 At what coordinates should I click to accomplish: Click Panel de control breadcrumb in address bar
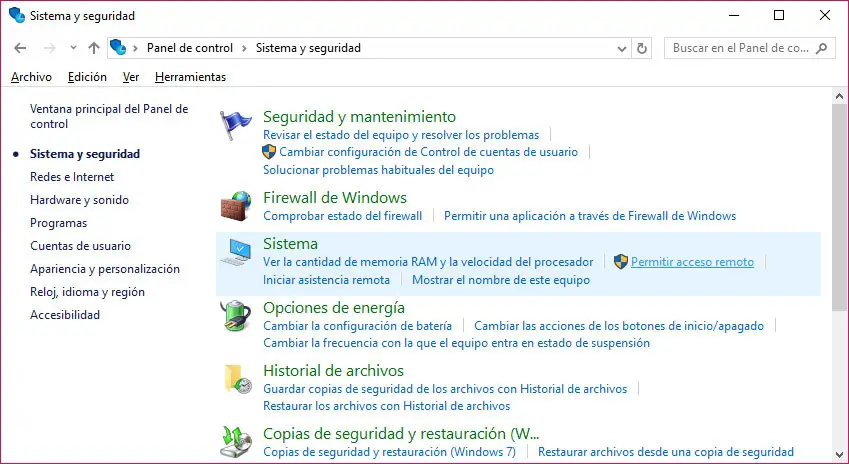pos(190,48)
